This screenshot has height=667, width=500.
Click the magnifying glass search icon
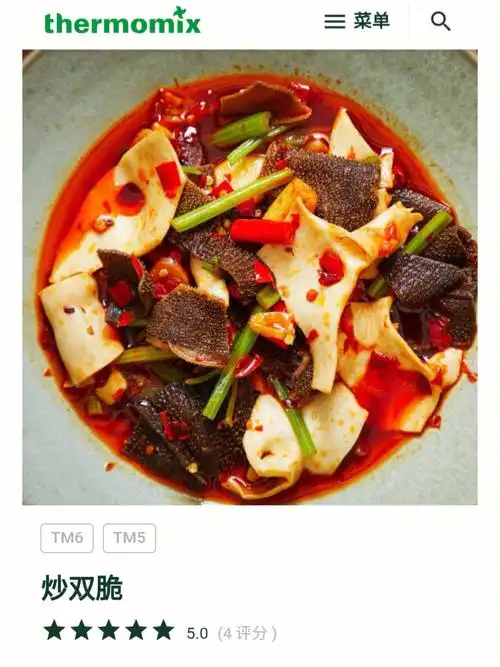pyautogui.click(x=440, y=21)
